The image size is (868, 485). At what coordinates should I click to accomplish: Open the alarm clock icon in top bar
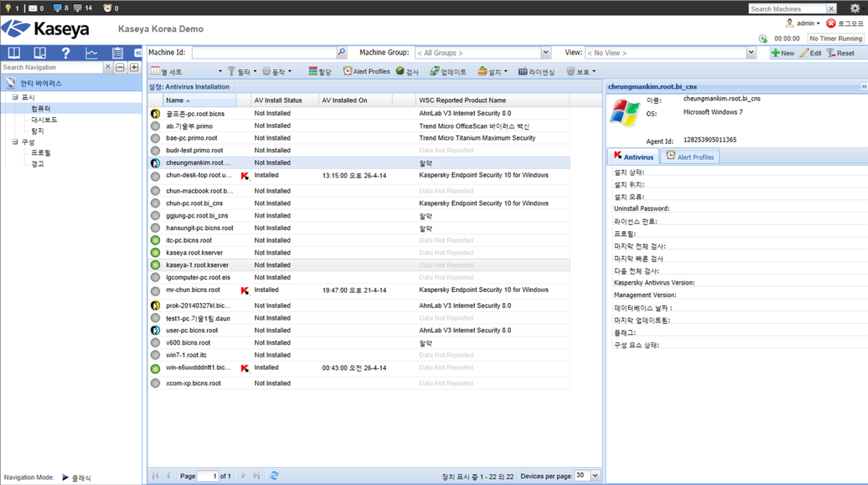(x=108, y=8)
